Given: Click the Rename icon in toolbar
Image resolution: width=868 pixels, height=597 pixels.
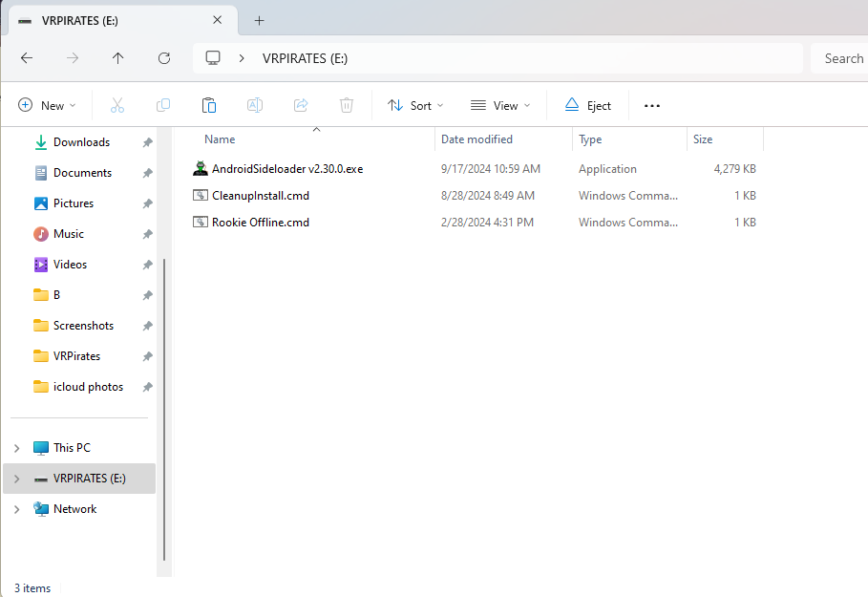Looking at the screenshot, I should tap(255, 105).
